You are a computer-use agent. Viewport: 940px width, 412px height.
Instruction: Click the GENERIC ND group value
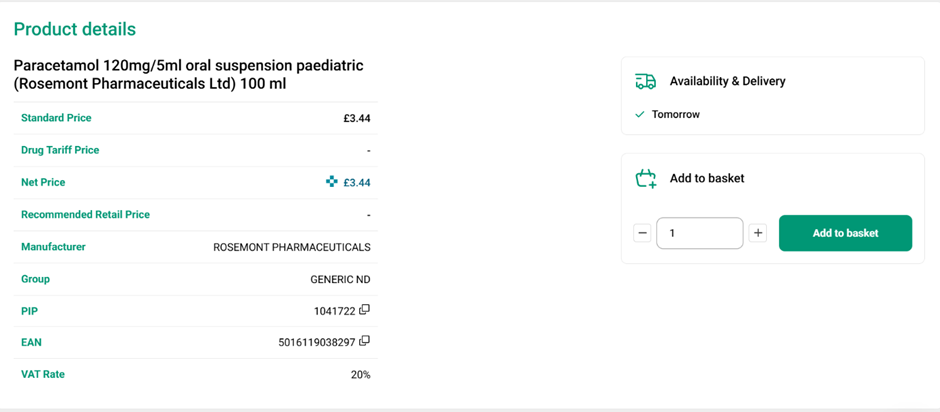click(340, 279)
